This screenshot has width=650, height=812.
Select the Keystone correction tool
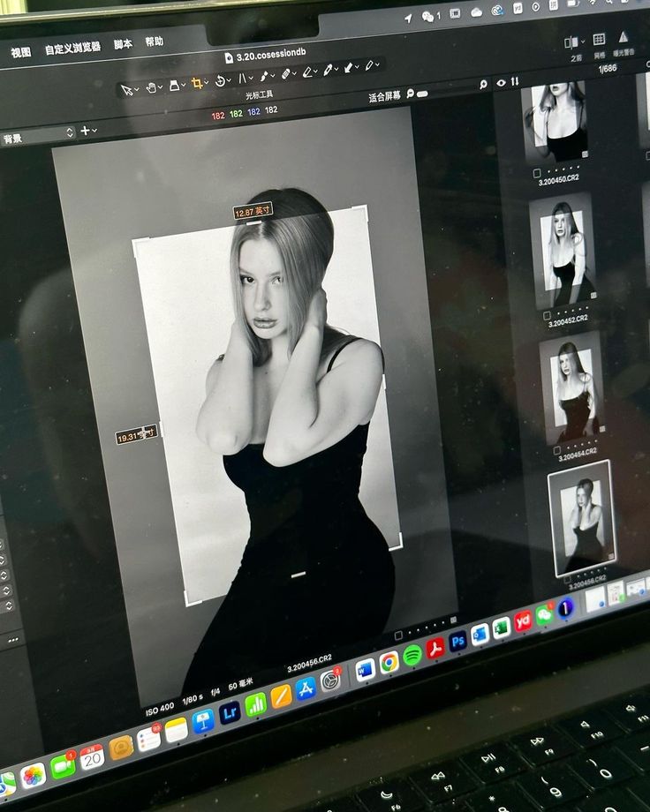click(x=242, y=79)
